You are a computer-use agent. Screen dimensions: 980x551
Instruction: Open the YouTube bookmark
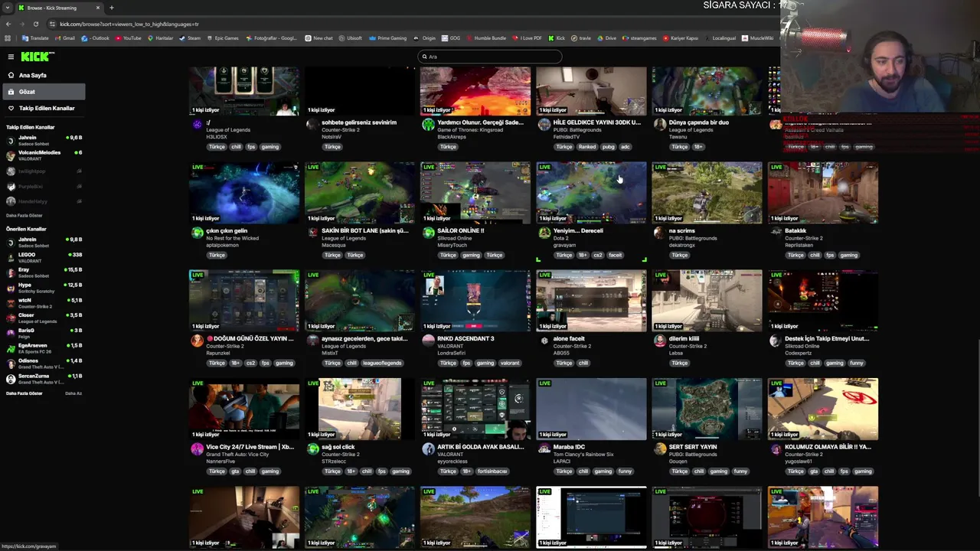(129, 38)
